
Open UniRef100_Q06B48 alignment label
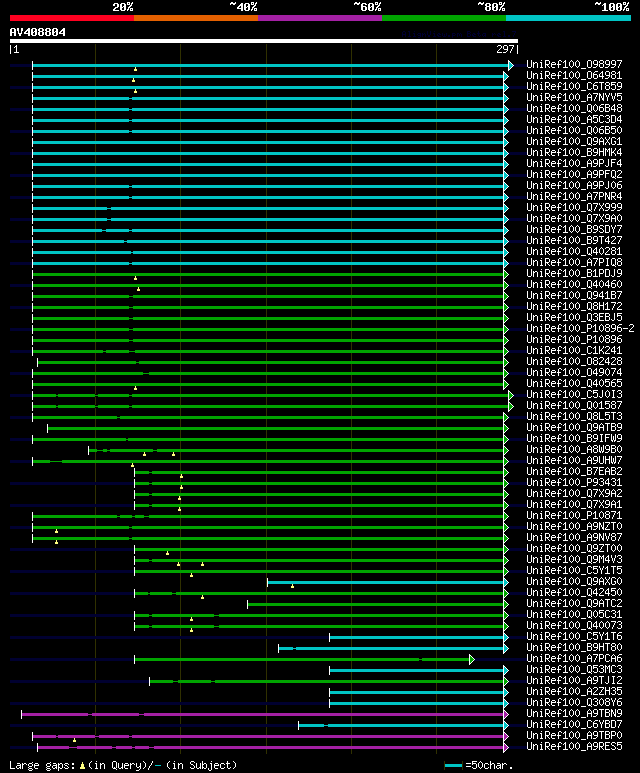coord(574,108)
